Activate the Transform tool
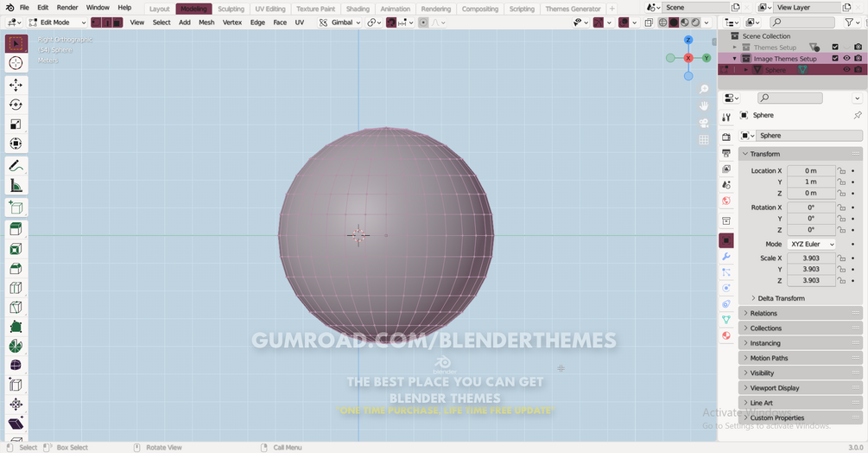This screenshot has height=453, width=868. 16,144
